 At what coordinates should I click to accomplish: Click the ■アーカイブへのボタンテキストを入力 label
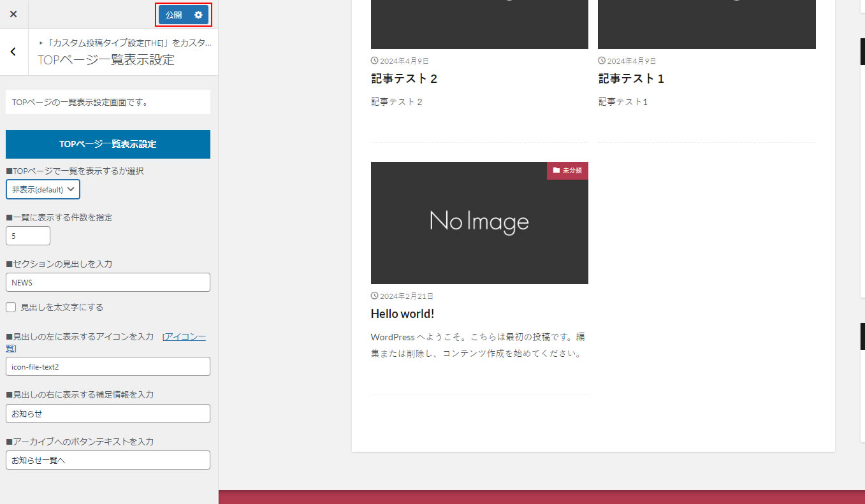pos(80,442)
